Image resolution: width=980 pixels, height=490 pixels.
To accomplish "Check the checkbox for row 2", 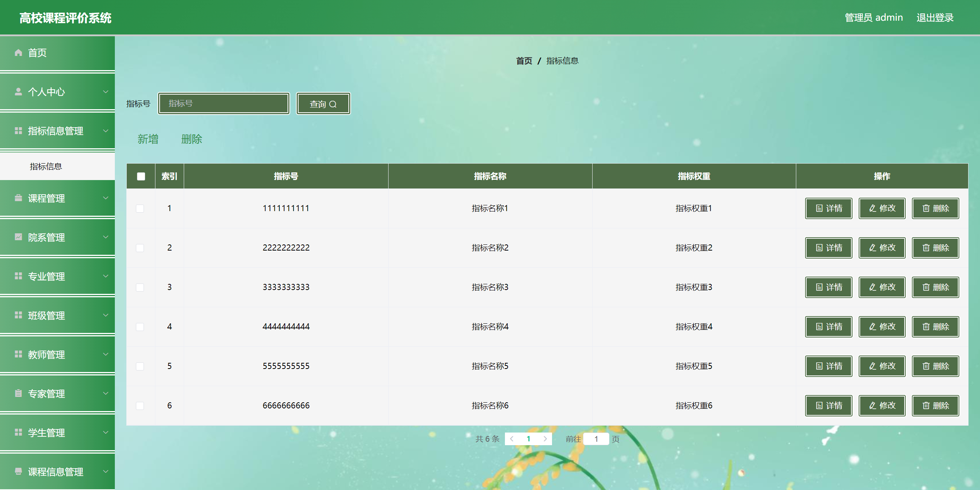I will (140, 248).
